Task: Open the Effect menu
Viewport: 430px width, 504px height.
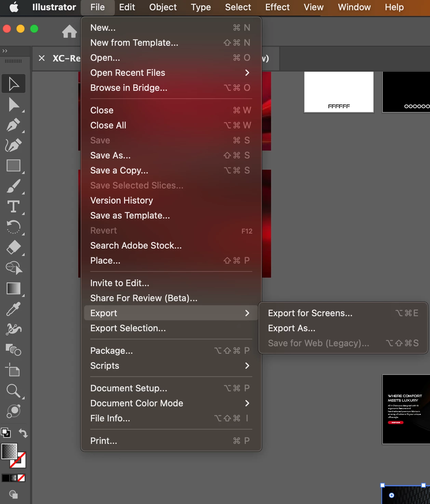Action: pos(277,7)
